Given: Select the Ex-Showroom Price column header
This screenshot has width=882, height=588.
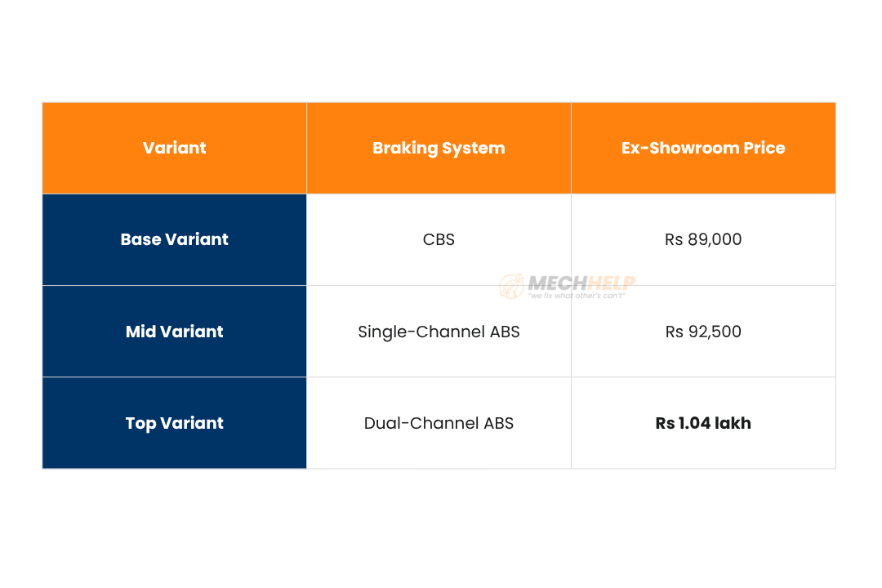Looking at the screenshot, I should tap(703, 148).
